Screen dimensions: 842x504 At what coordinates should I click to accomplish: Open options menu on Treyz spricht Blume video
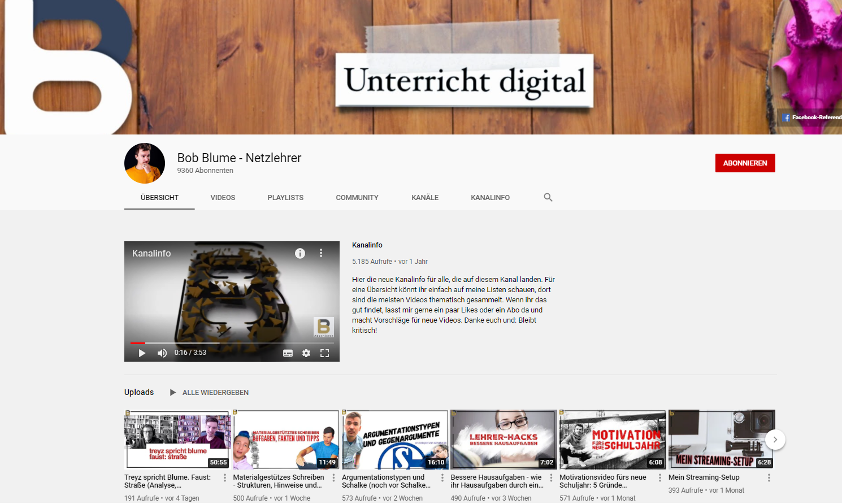click(226, 477)
